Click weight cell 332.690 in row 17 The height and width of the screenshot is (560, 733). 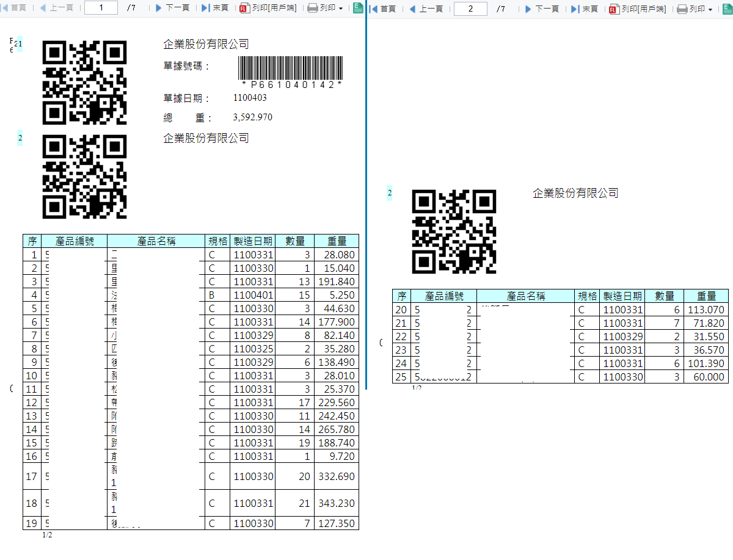click(337, 476)
